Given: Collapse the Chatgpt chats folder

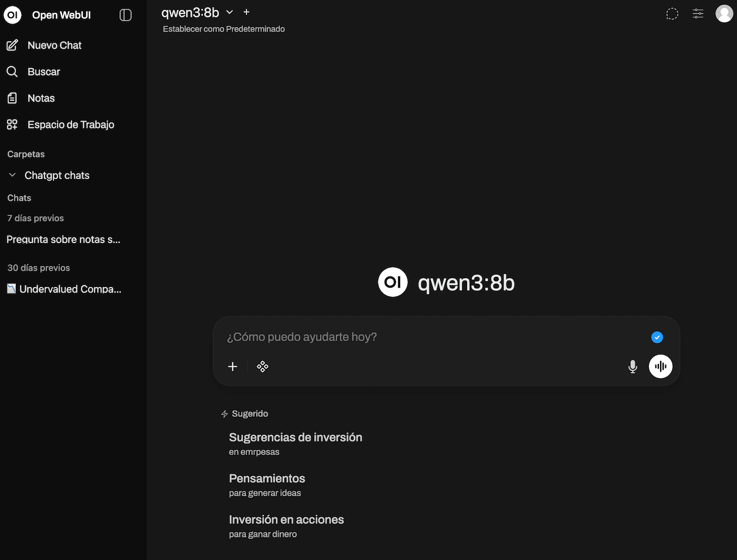Looking at the screenshot, I should 12,176.
